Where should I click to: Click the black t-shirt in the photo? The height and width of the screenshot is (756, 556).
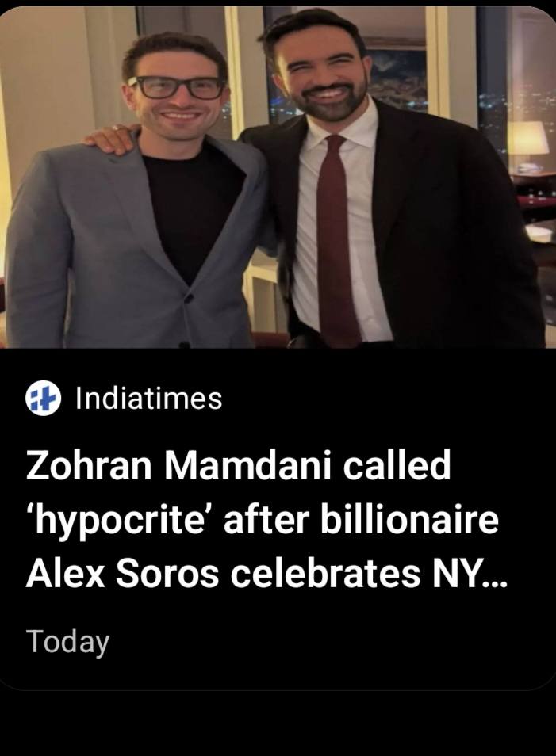coord(192,206)
